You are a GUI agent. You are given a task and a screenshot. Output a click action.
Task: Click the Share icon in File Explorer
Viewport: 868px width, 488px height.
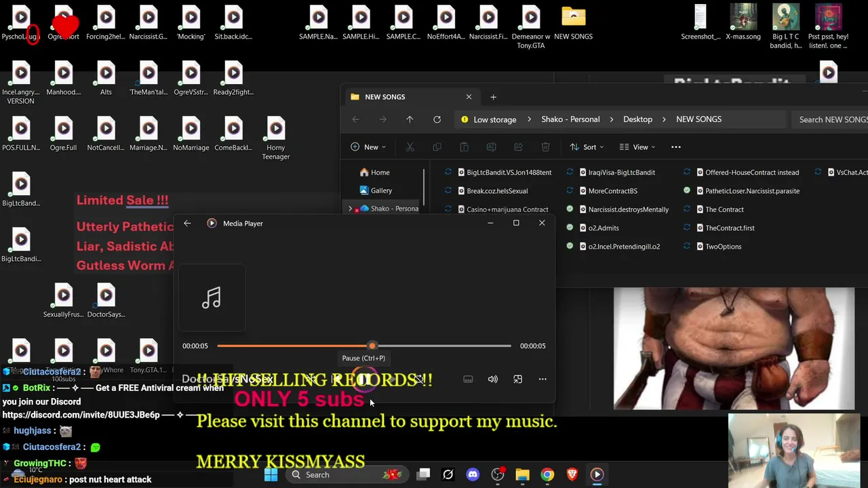point(518,147)
